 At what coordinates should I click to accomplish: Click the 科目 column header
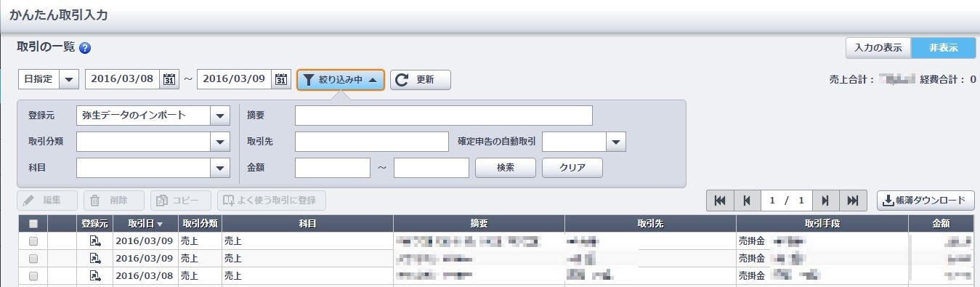307,224
